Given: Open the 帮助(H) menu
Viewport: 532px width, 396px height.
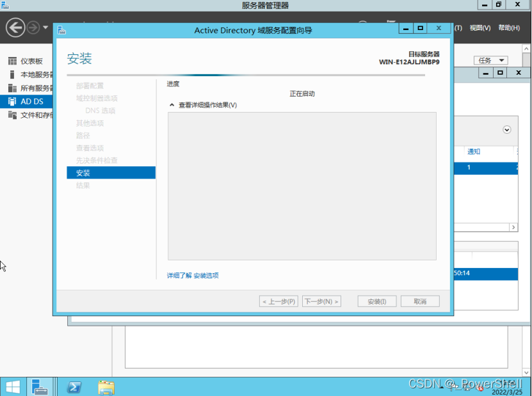Looking at the screenshot, I should [x=508, y=28].
